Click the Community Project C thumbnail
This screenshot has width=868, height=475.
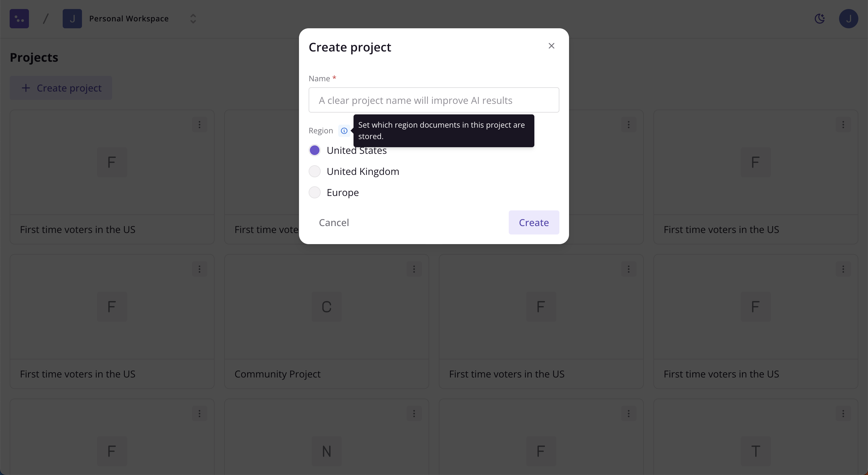326,307
